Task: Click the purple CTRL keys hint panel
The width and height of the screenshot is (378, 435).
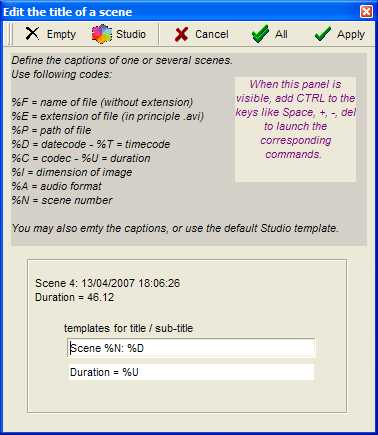Action: point(295,129)
